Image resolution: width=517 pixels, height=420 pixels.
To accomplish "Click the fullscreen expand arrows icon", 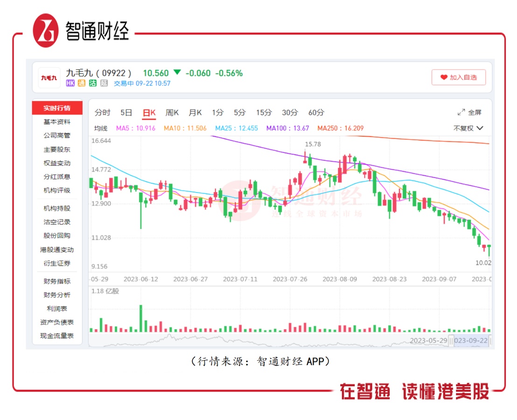I will 461,112.
